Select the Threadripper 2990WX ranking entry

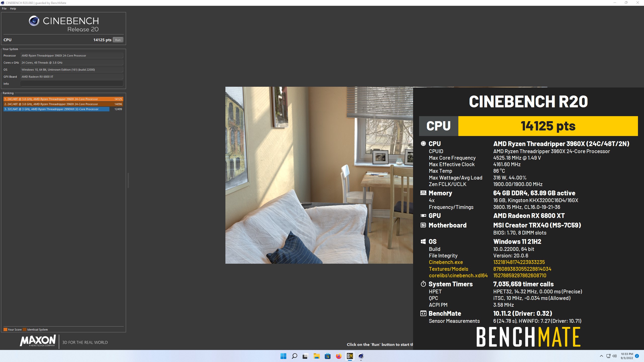click(63, 109)
